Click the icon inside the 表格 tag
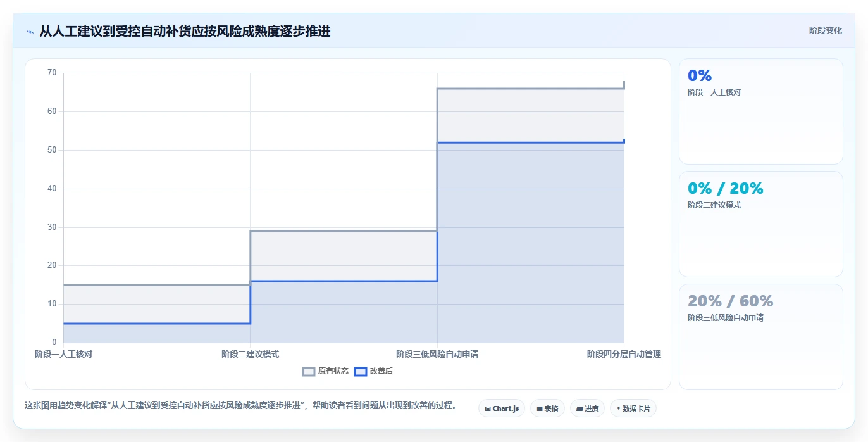This screenshot has width=868, height=442. point(540,409)
